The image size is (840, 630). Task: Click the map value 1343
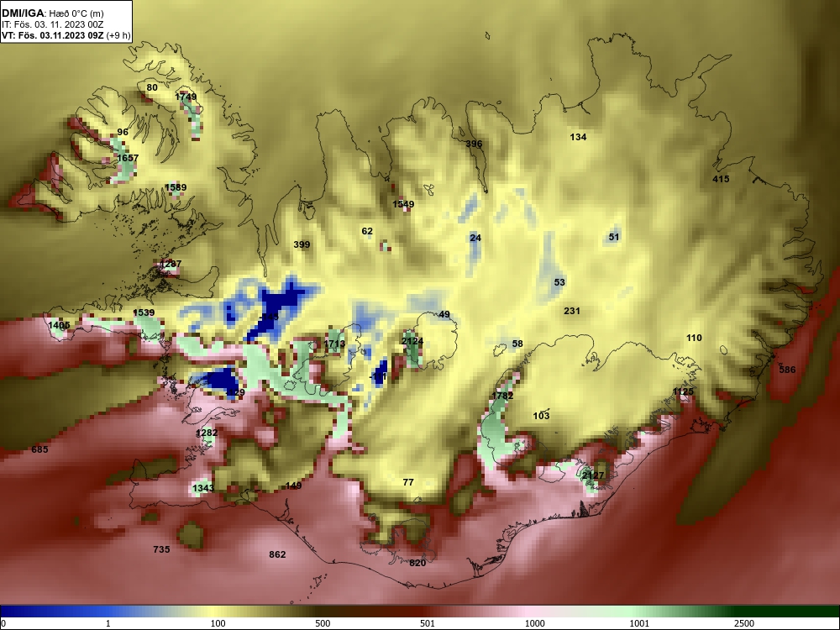(x=203, y=488)
